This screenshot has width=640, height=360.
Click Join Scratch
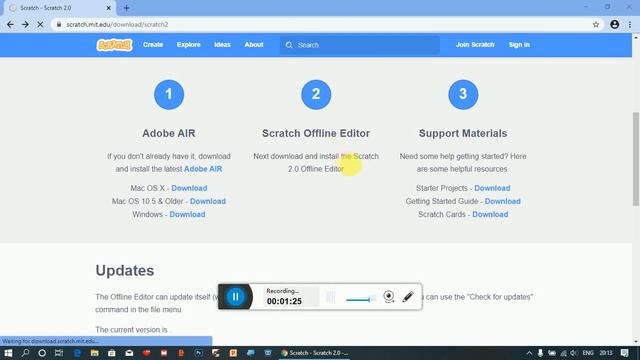pos(475,45)
